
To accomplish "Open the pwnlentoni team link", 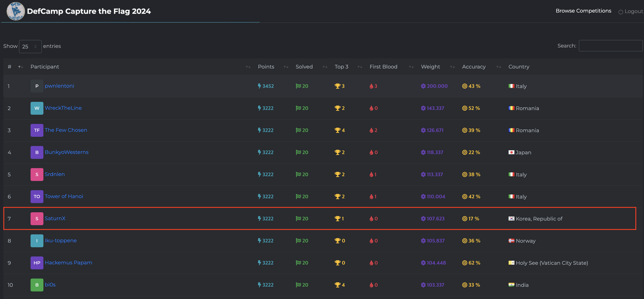I will click(x=59, y=86).
